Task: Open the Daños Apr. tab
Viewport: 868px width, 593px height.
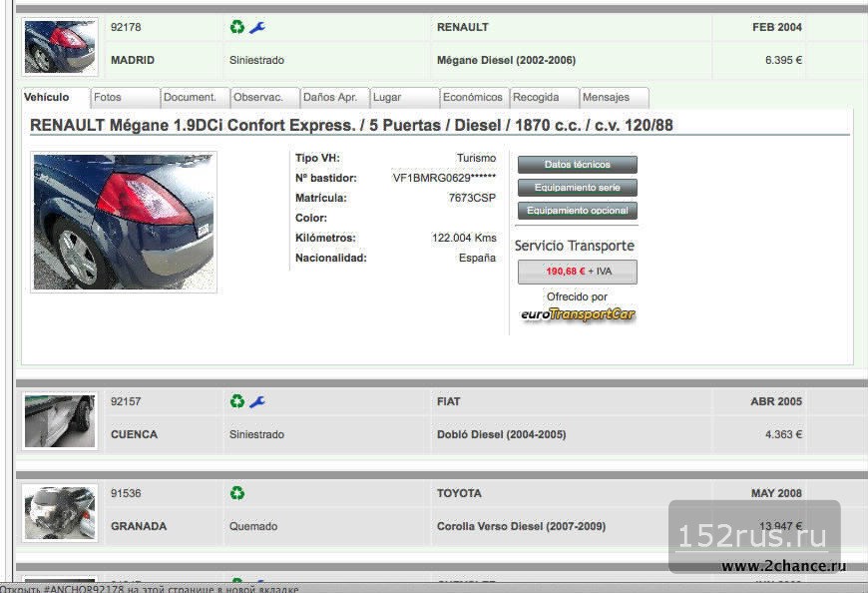Action: 334,97
